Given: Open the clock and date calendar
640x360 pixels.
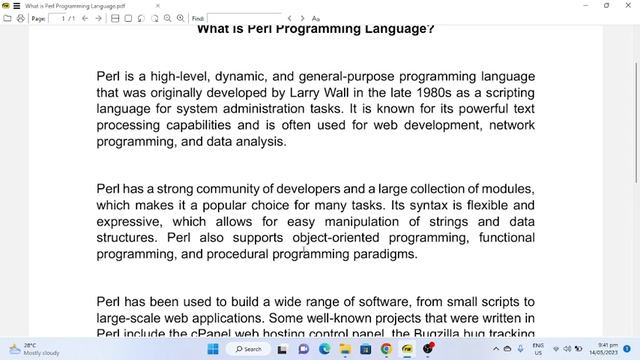Looking at the screenshot, I should tap(603, 349).
